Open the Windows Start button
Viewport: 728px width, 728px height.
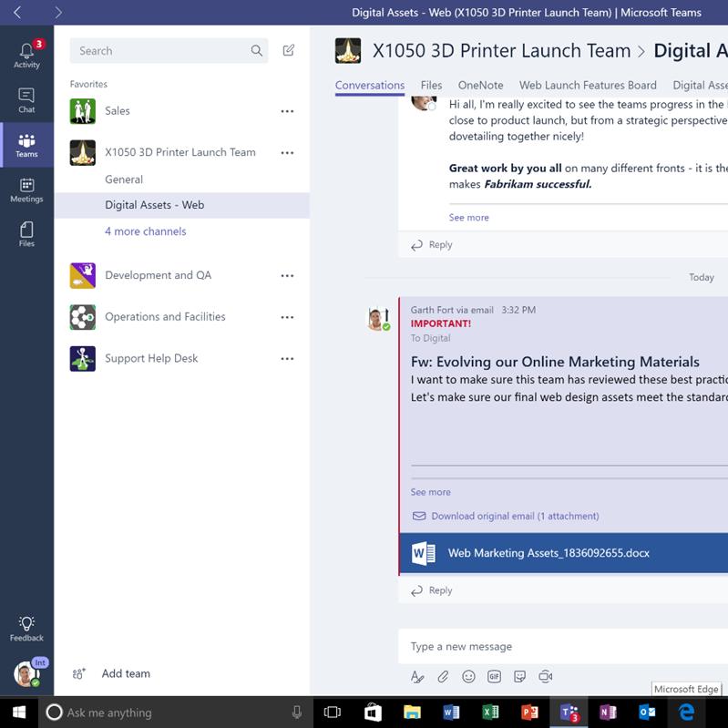click(19, 713)
